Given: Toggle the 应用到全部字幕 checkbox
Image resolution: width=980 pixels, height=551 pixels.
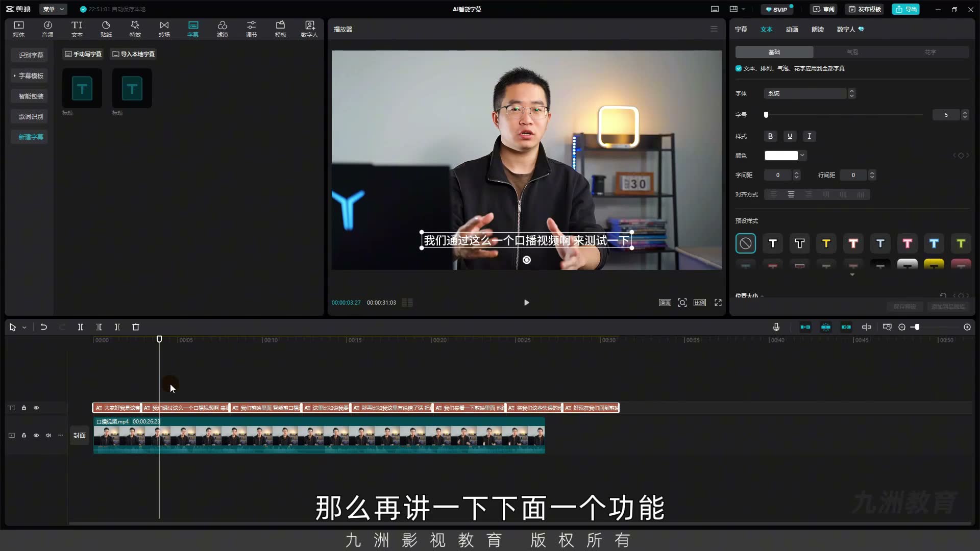Looking at the screenshot, I should 739,68.
